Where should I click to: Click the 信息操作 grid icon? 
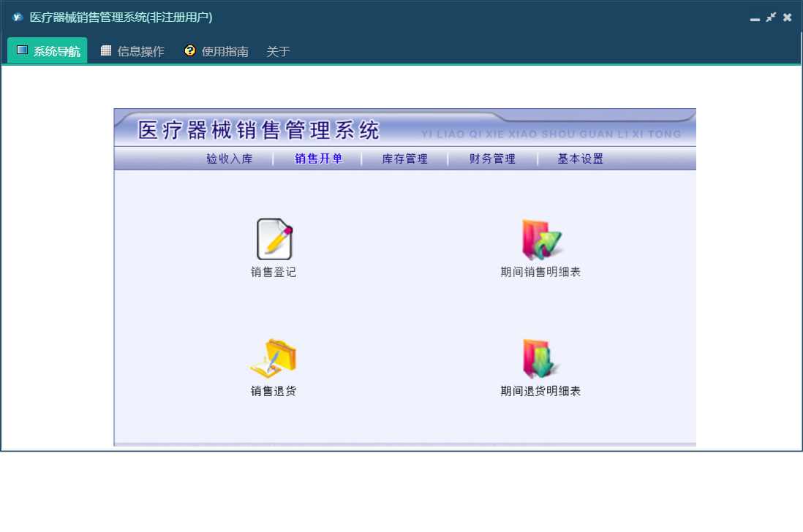(106, 50)
